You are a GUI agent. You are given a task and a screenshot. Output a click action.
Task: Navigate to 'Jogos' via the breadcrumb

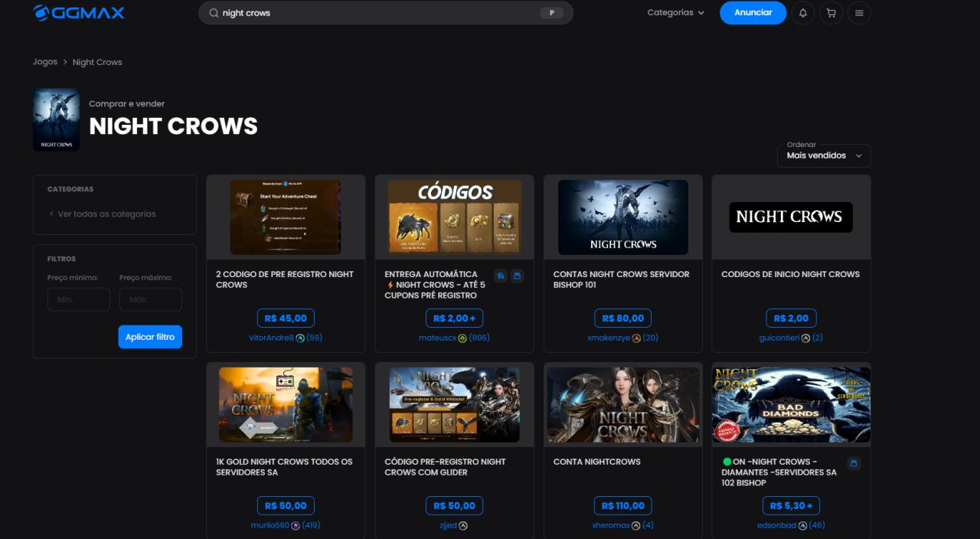tap(44, 61)
